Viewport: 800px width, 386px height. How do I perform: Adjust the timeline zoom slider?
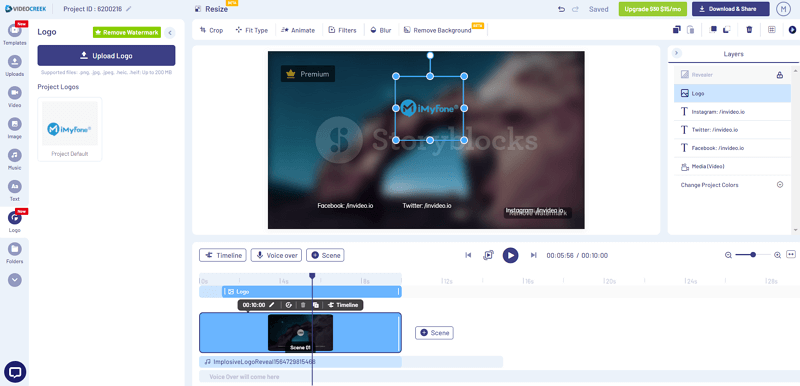753,254
